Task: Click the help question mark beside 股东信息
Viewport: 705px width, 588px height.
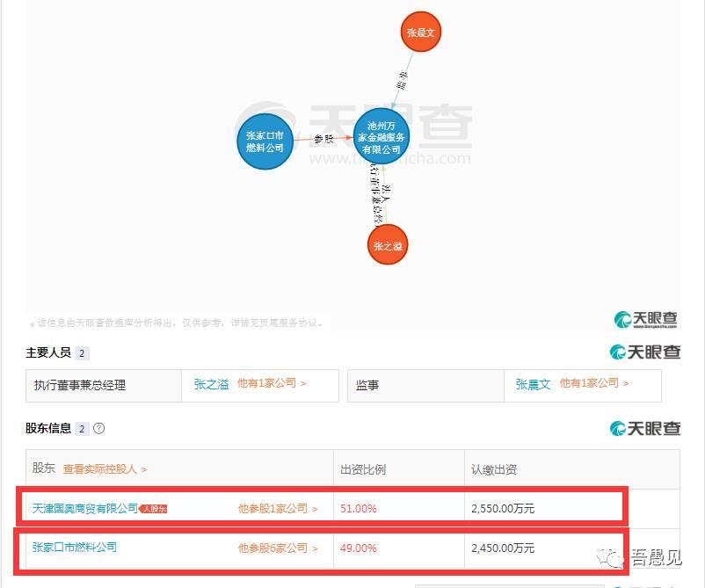Action: (x=99, y=428)
